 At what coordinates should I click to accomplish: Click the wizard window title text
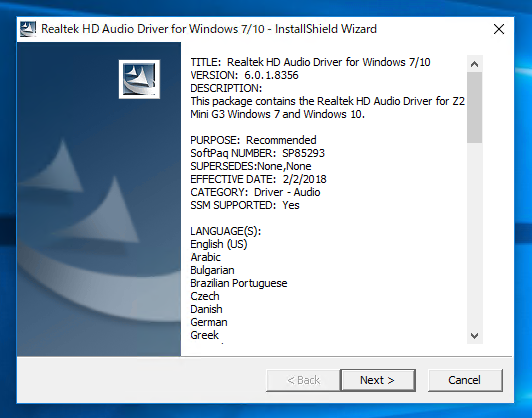click(209, 29)
